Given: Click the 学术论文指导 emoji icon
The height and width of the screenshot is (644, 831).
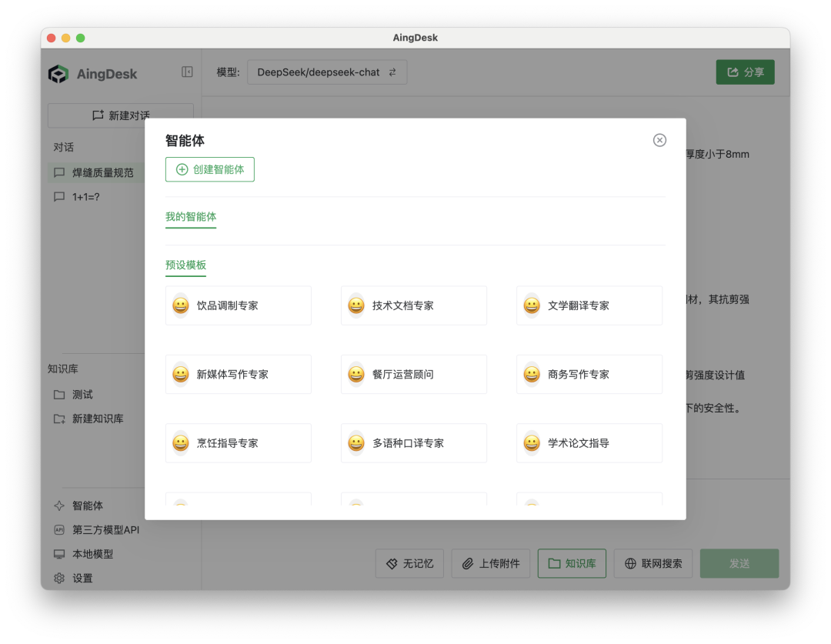Looking at the screenshot, I should 532,443.
